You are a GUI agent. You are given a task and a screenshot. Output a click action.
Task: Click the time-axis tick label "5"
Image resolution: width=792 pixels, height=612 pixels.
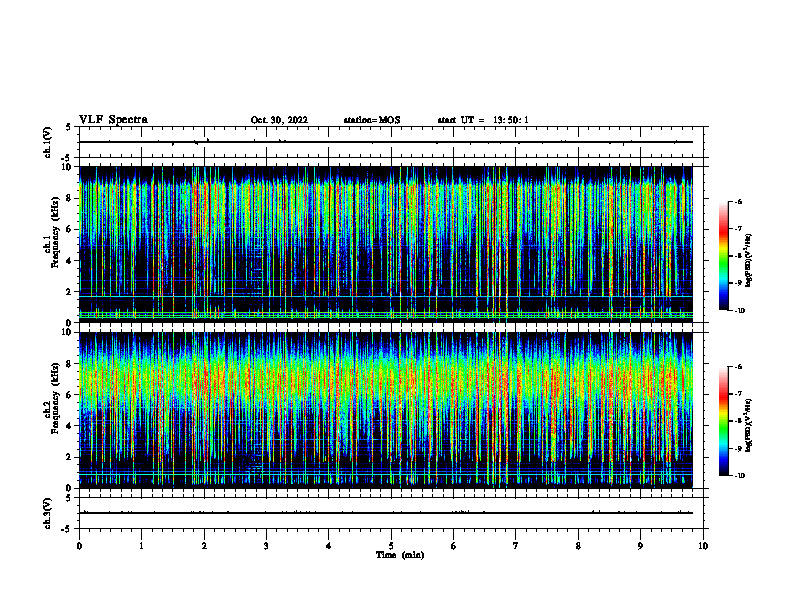[391, 546]
